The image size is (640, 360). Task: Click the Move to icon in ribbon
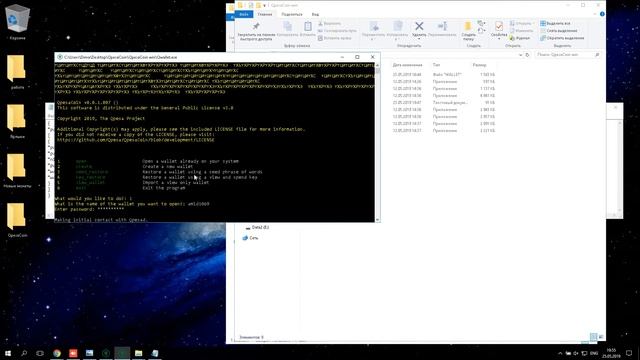(373, 30)
